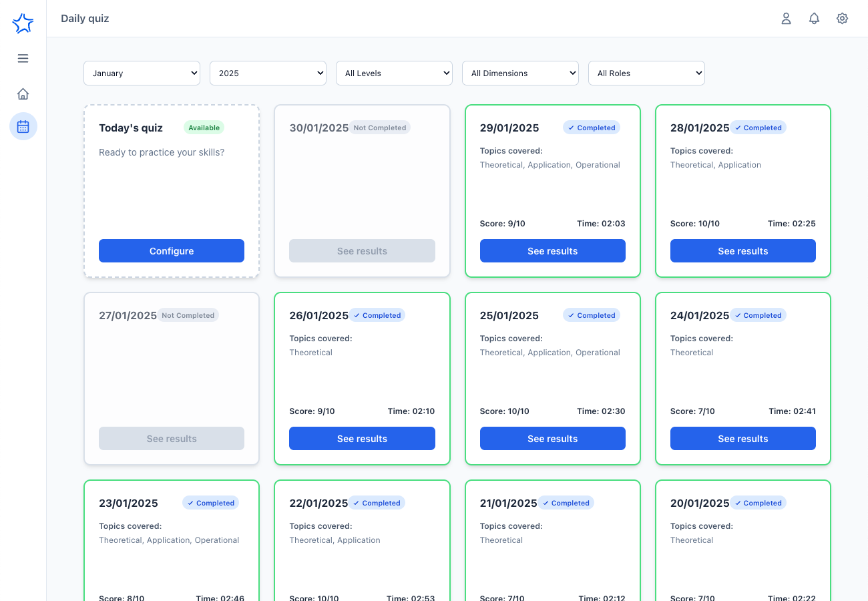Click the notifications bell icon
Image resolution: width=868 pixels, height=601 pixels.
(814, 19)
